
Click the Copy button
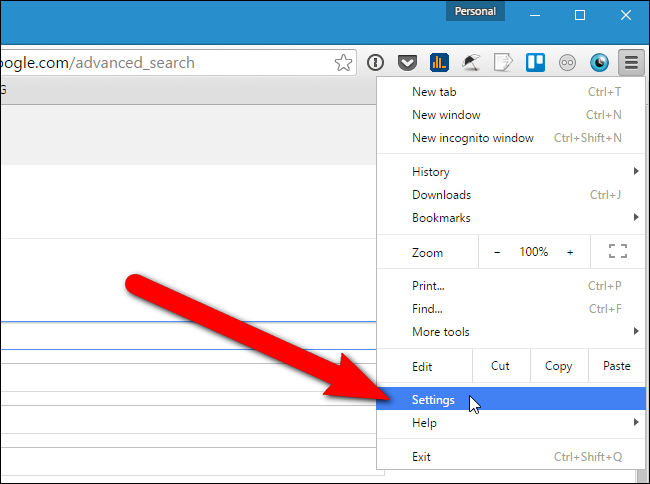coord(558,366)
